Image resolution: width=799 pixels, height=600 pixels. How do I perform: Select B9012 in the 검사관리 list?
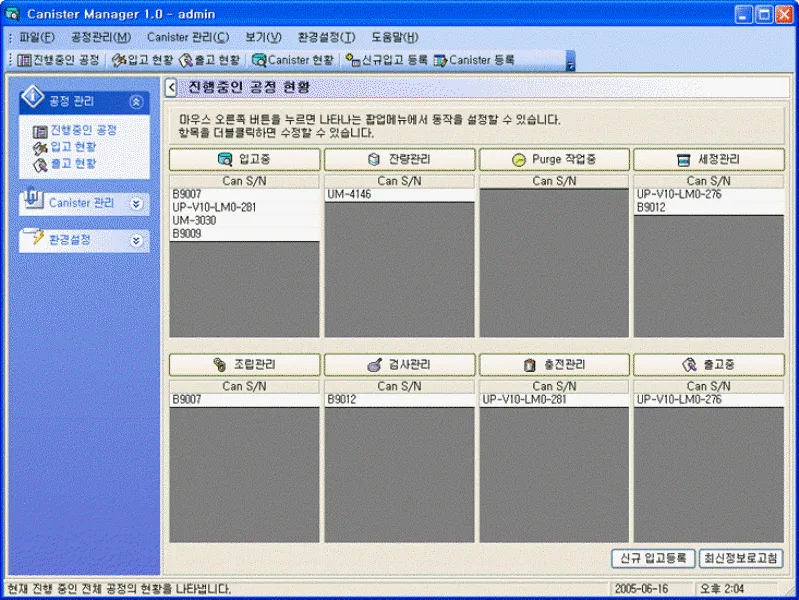tap(399, 400)
